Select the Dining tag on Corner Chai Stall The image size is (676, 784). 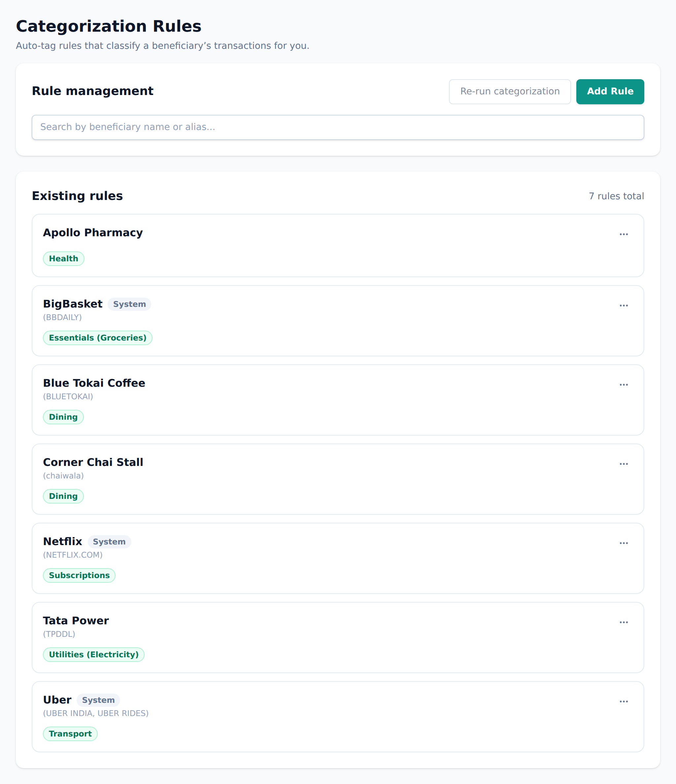tap(63, 496)
